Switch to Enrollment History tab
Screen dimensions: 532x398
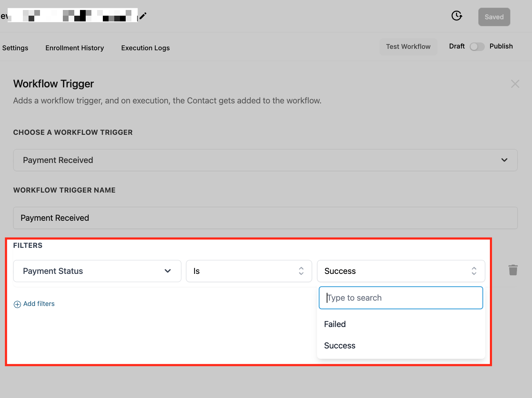point(75,48)
